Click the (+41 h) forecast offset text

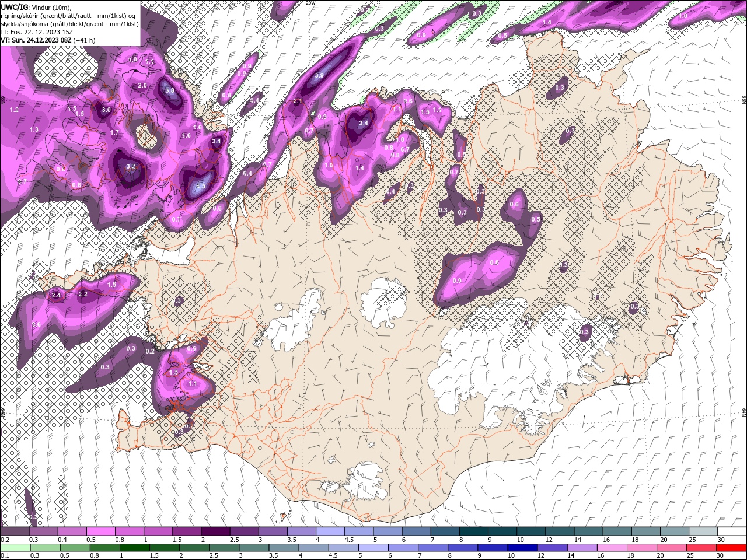[x=83, y=40]
